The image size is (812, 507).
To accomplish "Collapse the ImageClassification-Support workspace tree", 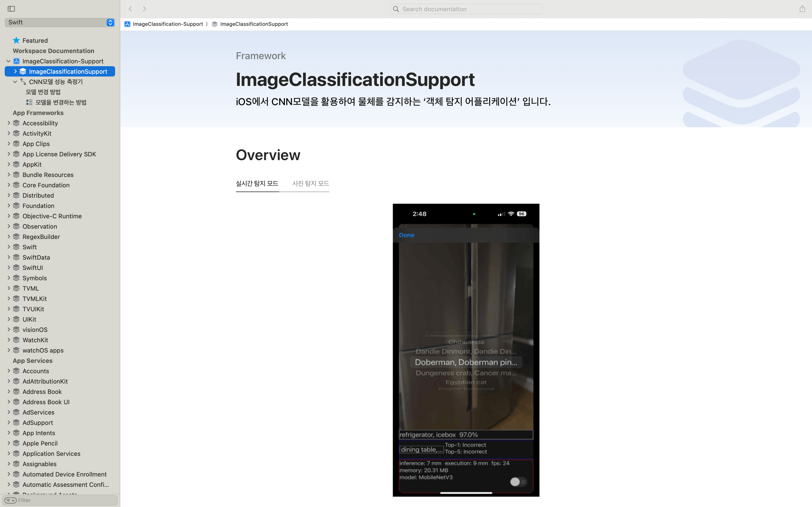I will coord(8,61).
